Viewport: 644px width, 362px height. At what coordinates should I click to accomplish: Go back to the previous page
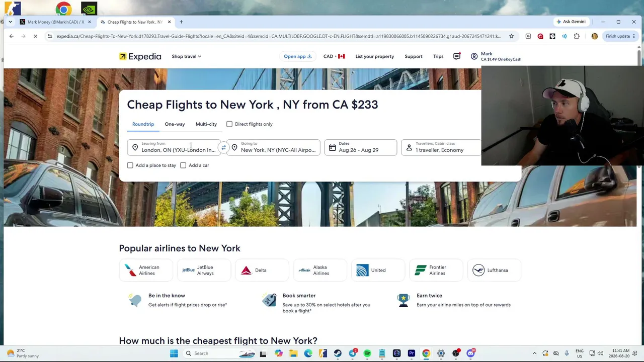click(x=11, y=36)
